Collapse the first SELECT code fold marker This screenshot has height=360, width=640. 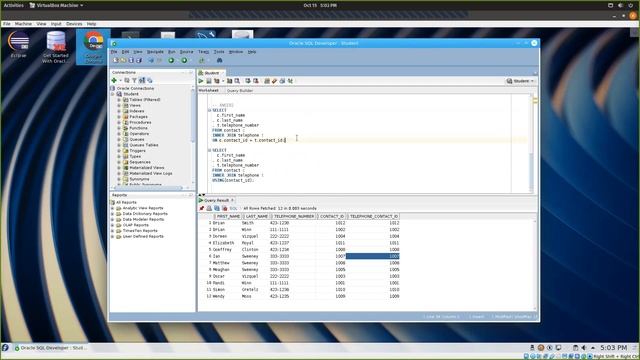(x=209, y=110)
